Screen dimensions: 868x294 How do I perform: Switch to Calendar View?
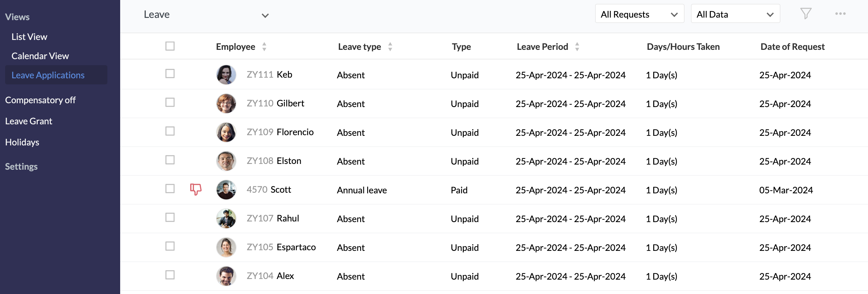coord(40,56)
